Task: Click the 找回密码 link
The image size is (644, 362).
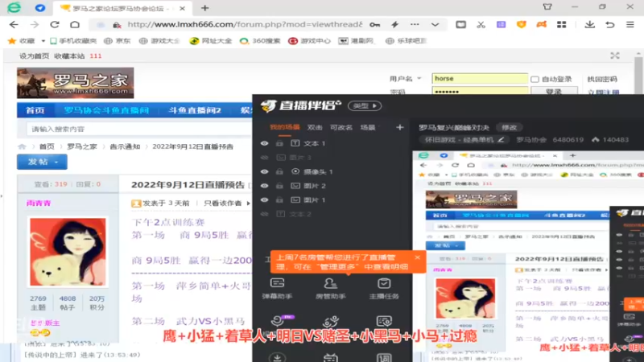Action: coord(602,79)
